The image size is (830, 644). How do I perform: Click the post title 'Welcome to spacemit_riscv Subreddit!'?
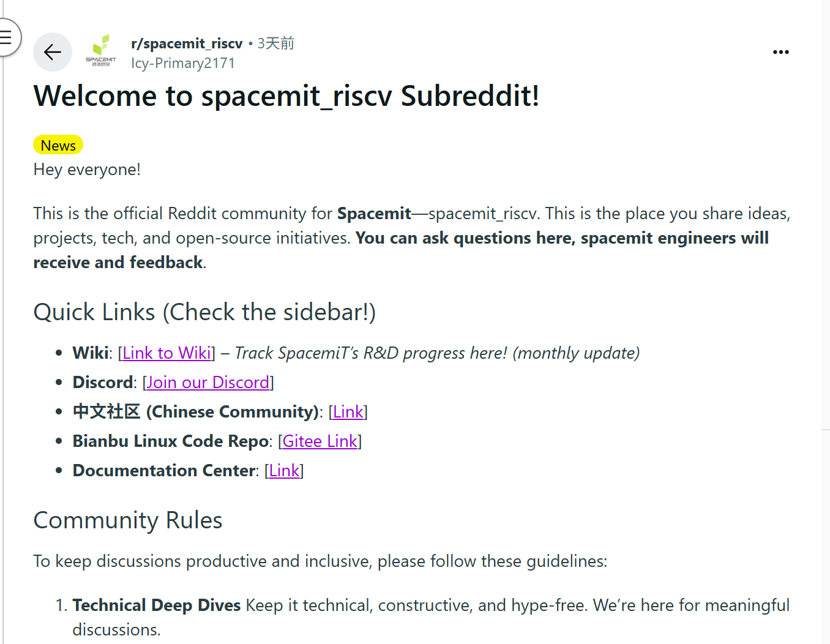pyautogui.click(x=286, y=96)
